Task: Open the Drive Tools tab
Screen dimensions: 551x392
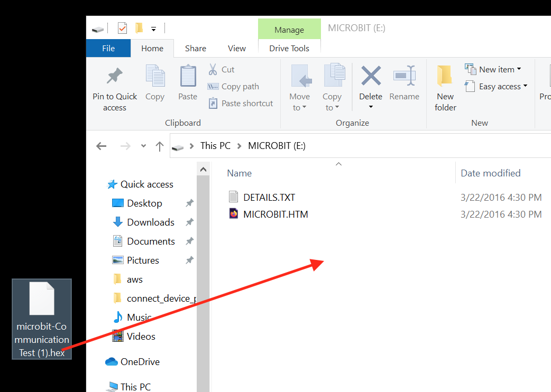Action: coord(289,48)
